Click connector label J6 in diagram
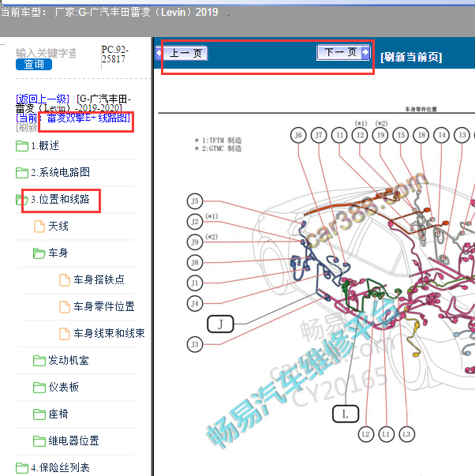 (x=298, y=135)
